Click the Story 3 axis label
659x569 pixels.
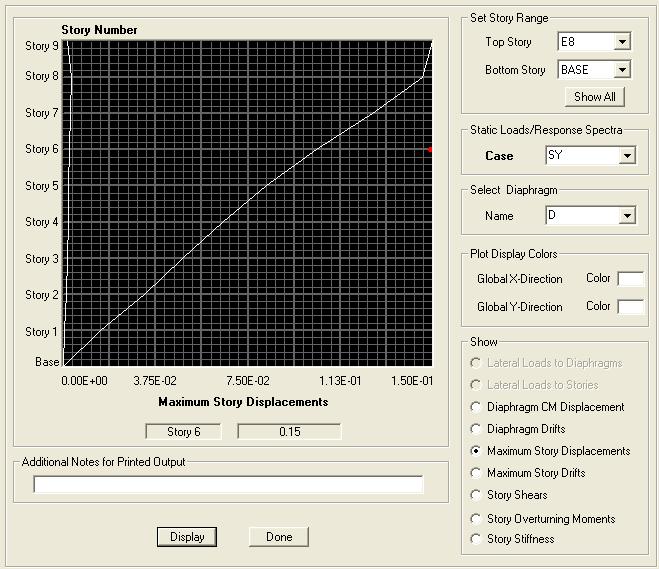click(42, 258)
